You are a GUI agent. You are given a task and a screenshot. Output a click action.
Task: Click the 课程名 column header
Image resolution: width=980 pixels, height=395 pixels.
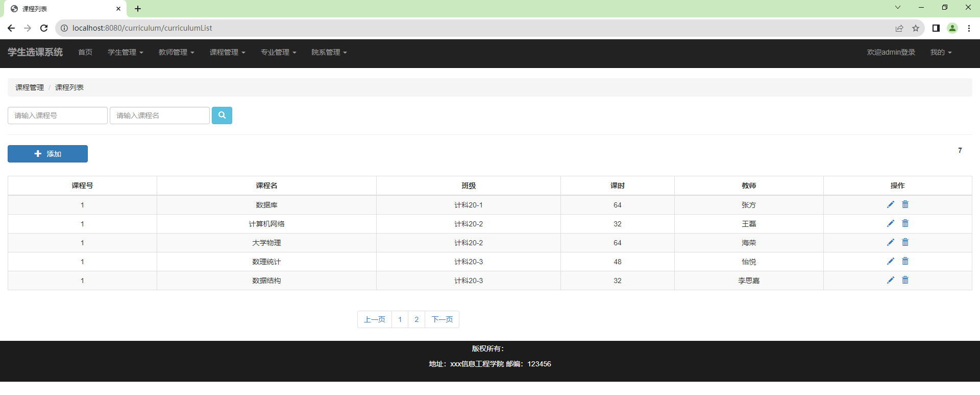(x=266, y=185)
